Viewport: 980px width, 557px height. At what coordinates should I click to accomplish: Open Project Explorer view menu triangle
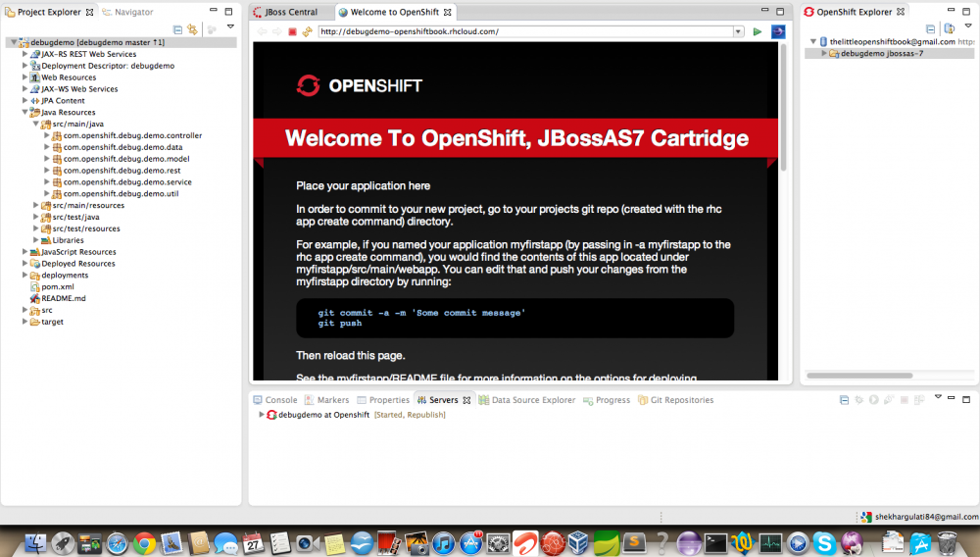coord(229,27)
